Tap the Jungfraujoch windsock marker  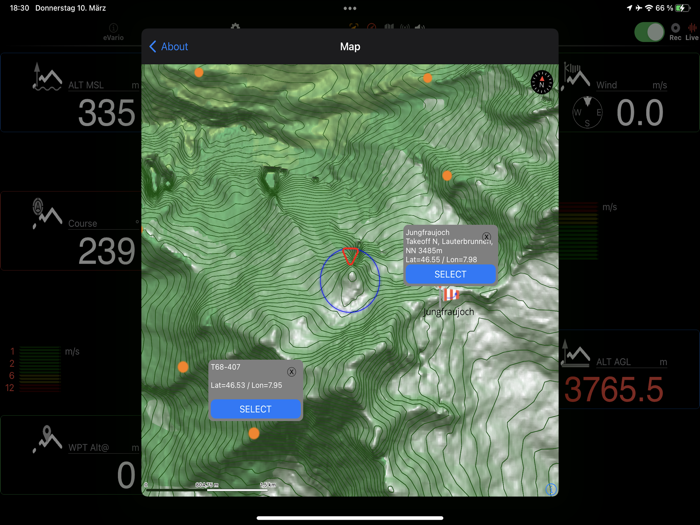pos(450,294)
